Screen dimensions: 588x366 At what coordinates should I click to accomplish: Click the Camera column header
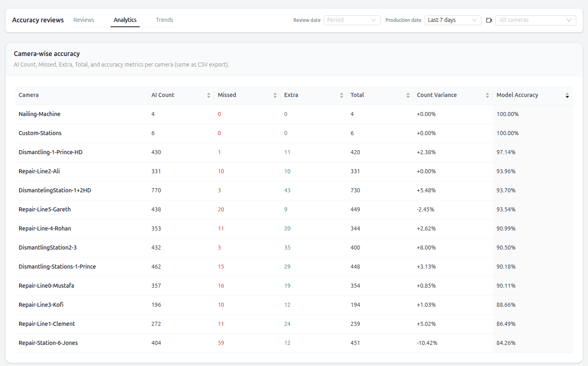[x=28, y=95]
